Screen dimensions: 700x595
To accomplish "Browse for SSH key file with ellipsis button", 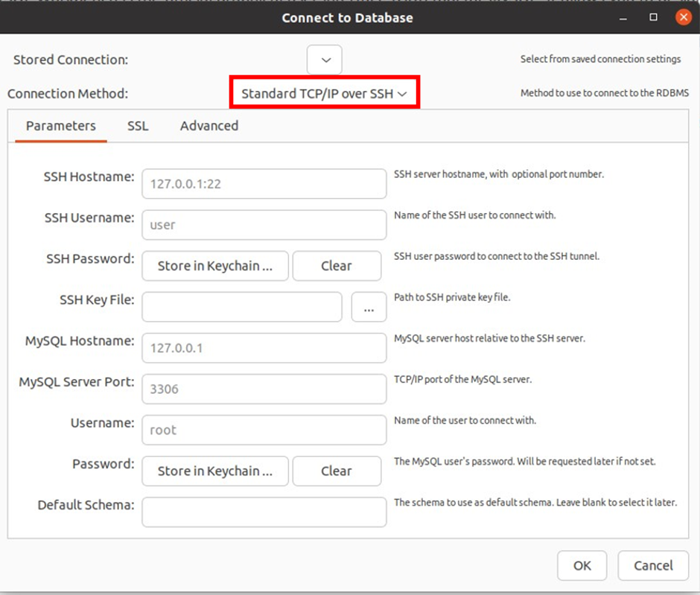I will point(369,307).
